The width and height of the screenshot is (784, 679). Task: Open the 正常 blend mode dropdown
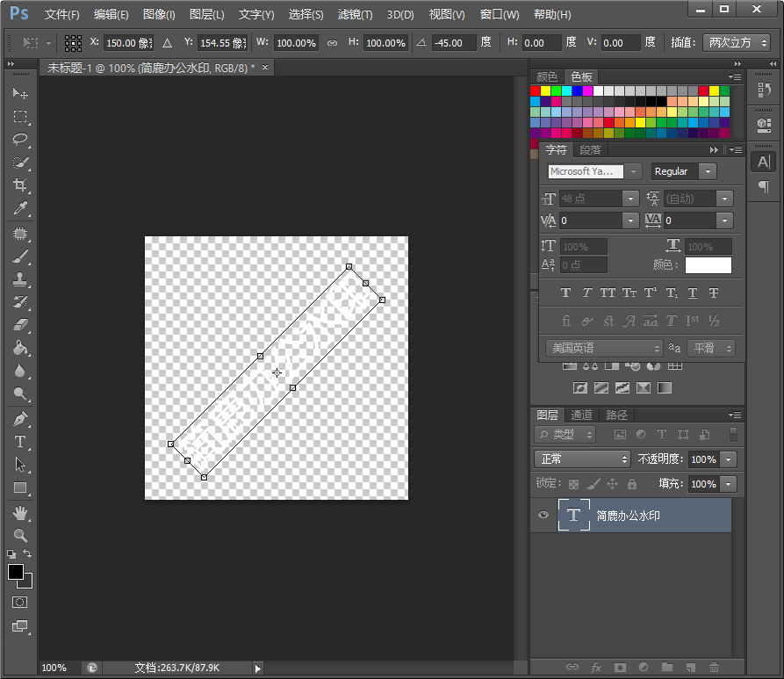[583, 459]
